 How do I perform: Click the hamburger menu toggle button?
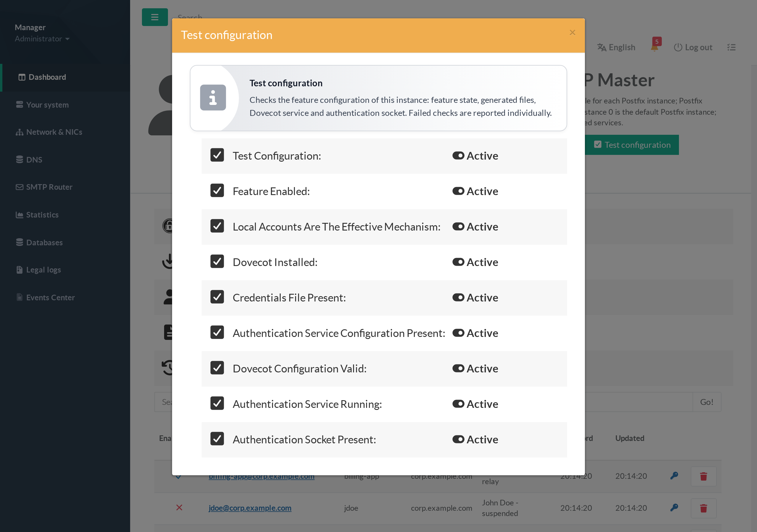(x=155, y=17)
